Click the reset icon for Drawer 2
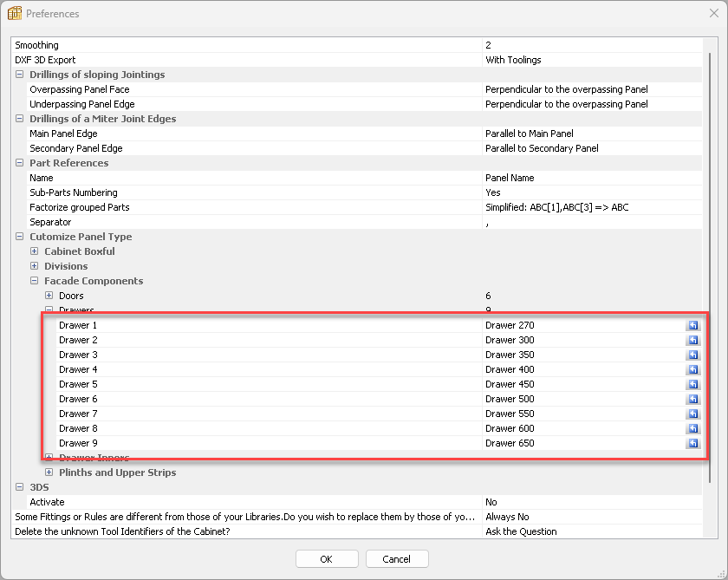The image size is (728, 580). (x=692, y=341)
